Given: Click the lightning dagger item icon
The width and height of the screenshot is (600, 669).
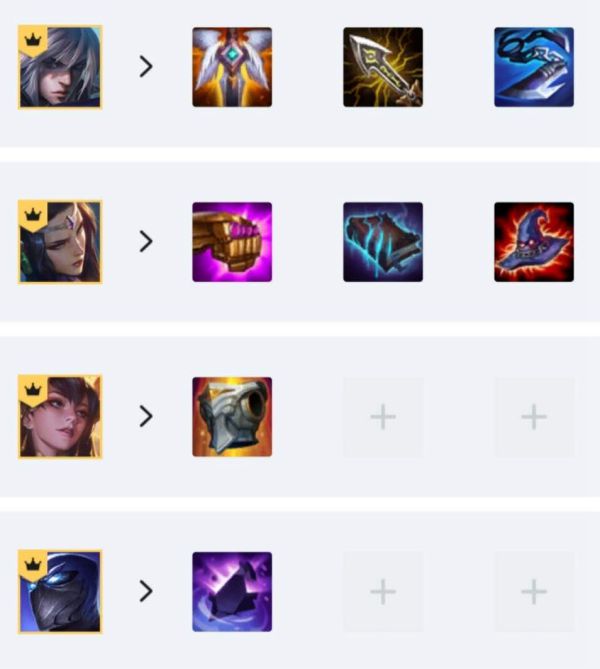Looking at the screenshot, I should pyautogui.click(x=383, y=67).
